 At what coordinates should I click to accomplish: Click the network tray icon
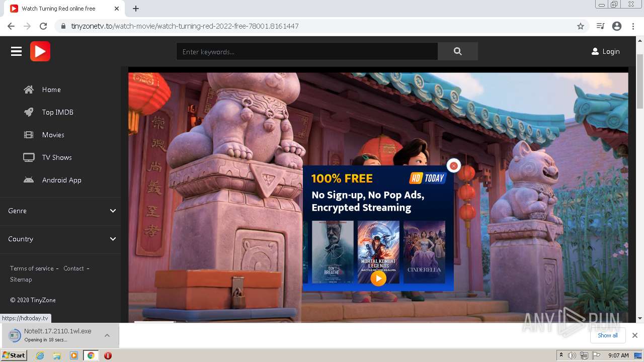tap(584, 355)
